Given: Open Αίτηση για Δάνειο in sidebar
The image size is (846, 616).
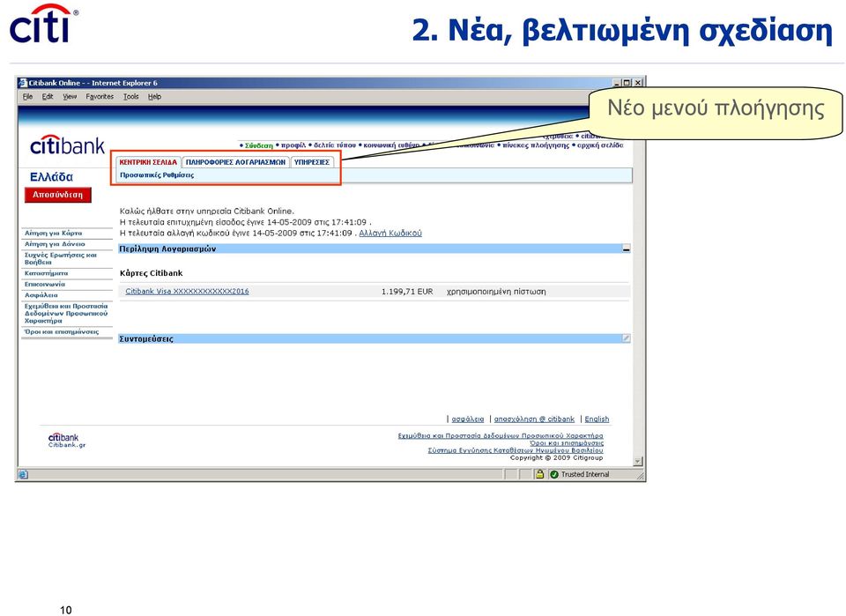Looking at the screenshot, I should 55,244.
